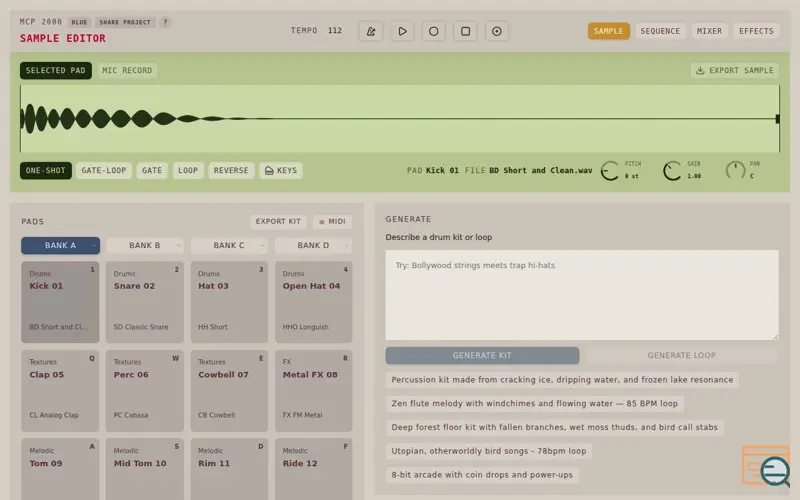This screenshot has width=800, height=500.
Task: Trigger the Perc 06 pad
Action: (144, 391)
